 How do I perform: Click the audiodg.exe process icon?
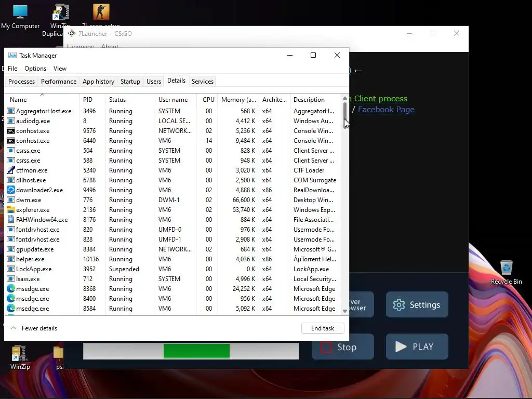[x=11, y=121]
